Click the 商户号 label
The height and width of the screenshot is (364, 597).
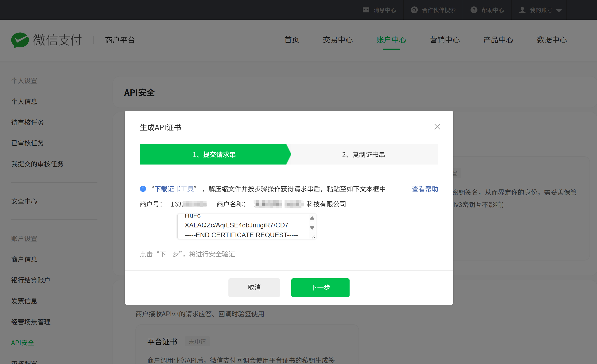tap(151, 204)
